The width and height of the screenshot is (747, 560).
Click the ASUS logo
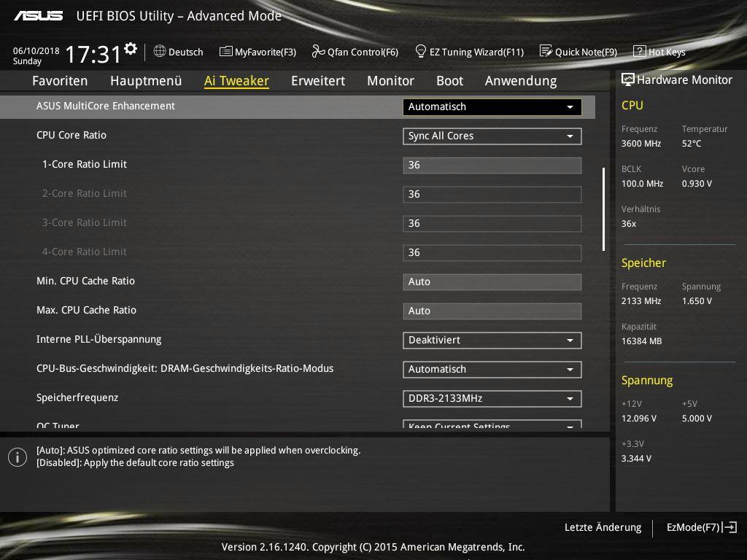[x=38, y=16]
